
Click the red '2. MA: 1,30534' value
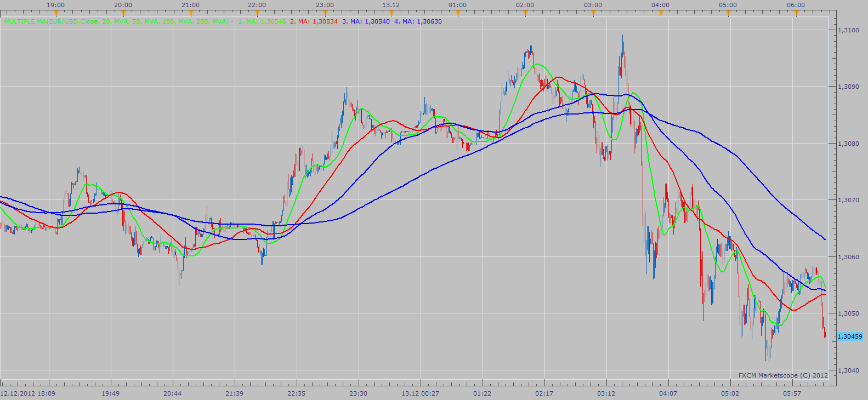pyautogui.click(x=314, y=21)
